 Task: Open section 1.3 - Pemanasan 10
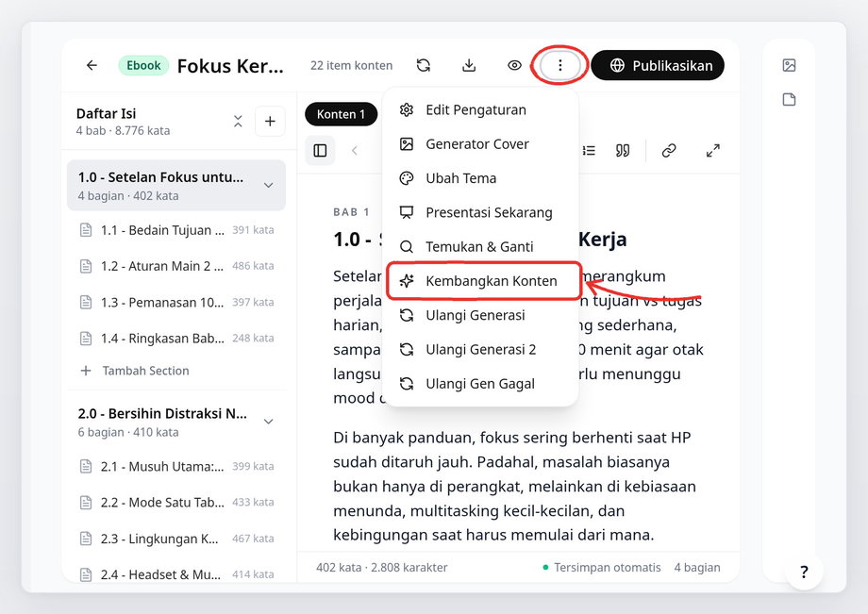point(176,303)
